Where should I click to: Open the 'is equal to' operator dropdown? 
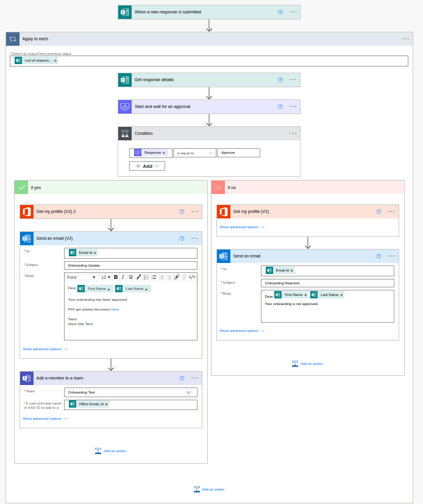[x=193, y=152]
